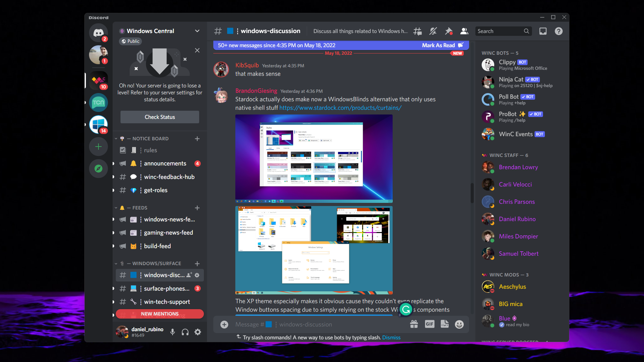
Task: Select the windows-news-feed channel
Action: [x=170, y=219]
